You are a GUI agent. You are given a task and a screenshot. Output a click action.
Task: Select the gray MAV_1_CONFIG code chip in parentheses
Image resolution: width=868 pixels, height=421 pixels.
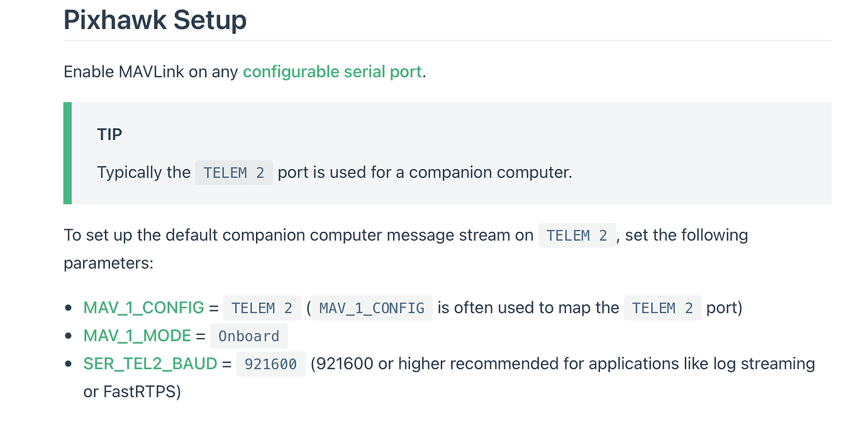coord(372,309)
